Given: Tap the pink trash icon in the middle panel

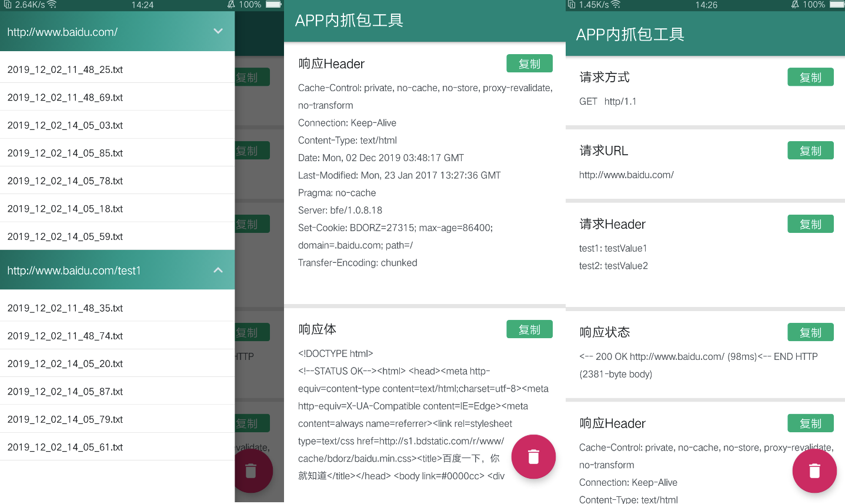Looking at the screenshot, I should 533,457.
